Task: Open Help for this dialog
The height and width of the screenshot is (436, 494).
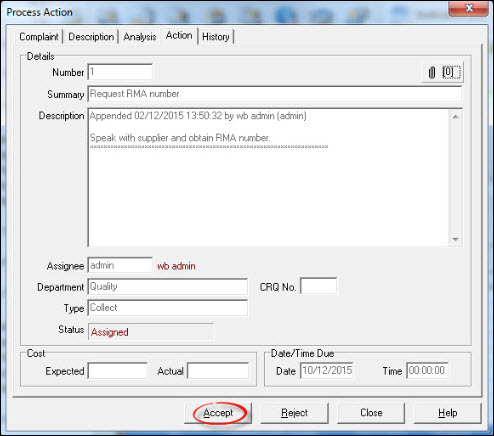Action: point(448,413)
